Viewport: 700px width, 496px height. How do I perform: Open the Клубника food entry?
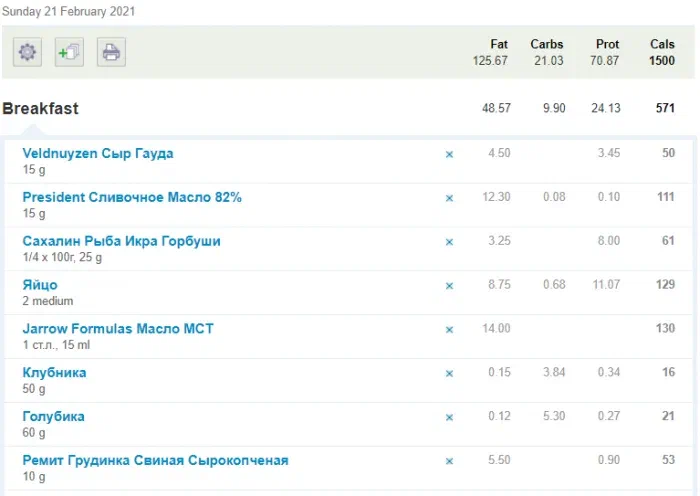[x=54, y=372]
